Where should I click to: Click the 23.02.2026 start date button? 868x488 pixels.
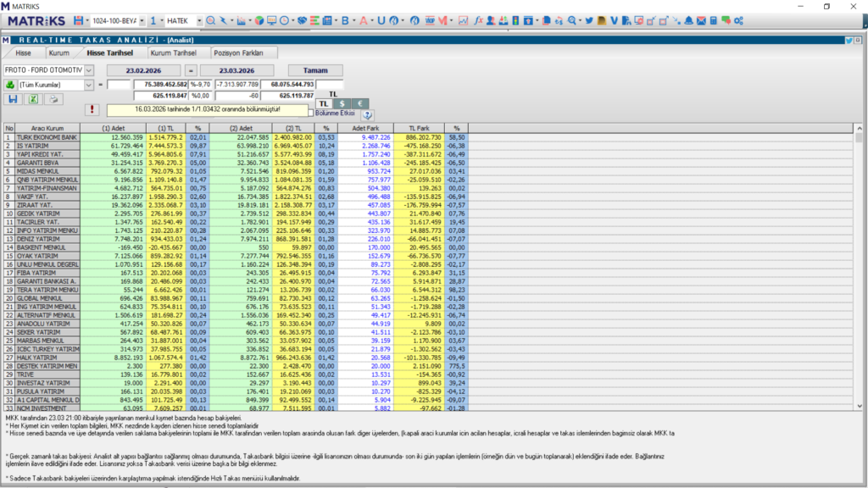coord(143,70)
